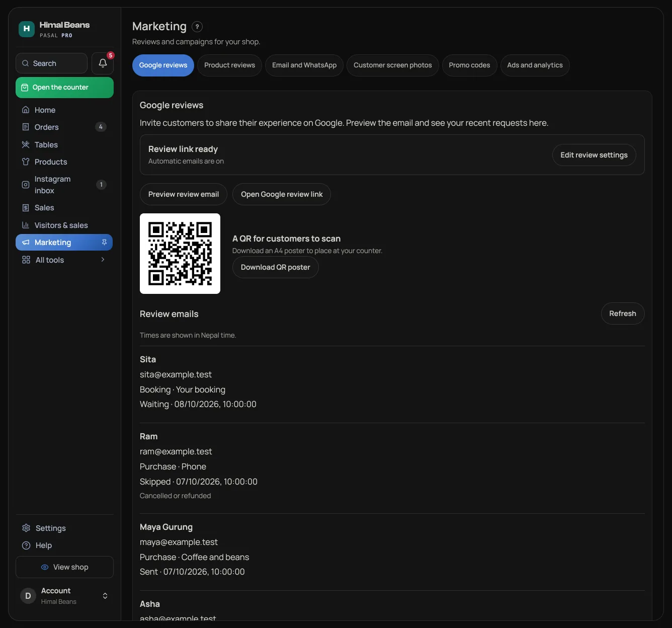672x628 pixels.
Task: Click the View shop button
Action: 64,567
